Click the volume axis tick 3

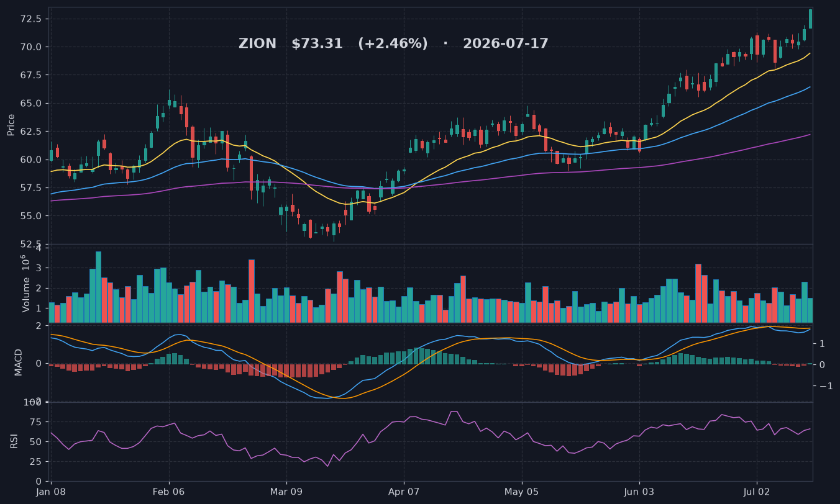click(39, 268)
